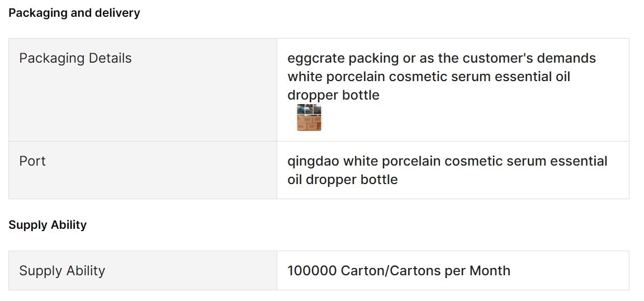Select the 'Port' label cell
Screen dimensions: 644x301
(143, 170)
